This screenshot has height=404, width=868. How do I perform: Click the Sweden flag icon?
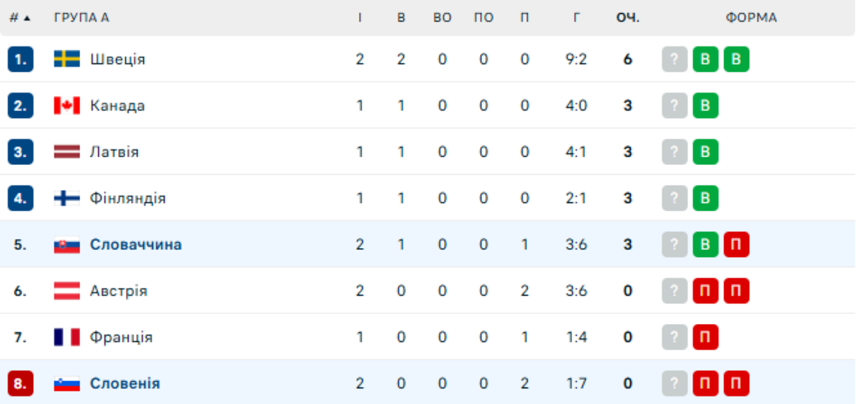pyautogui.click(x=66, y=59)
